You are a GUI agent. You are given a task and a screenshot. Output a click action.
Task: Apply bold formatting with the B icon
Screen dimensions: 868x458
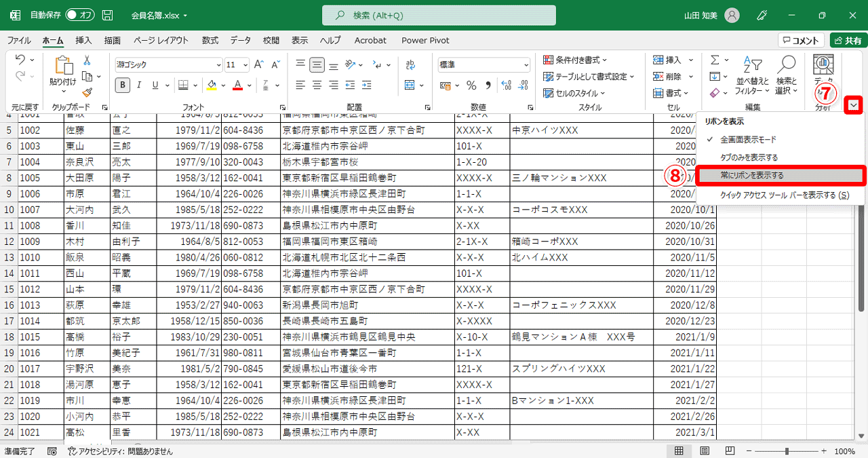(122, 85)
